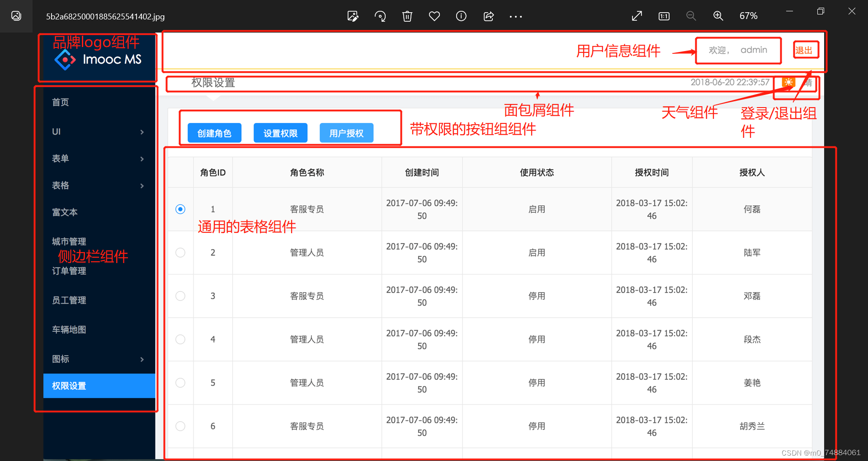The height and width of the screenshot is (461, 868).
Task: Click the 退出 logout button
Action: coord(806,50)
